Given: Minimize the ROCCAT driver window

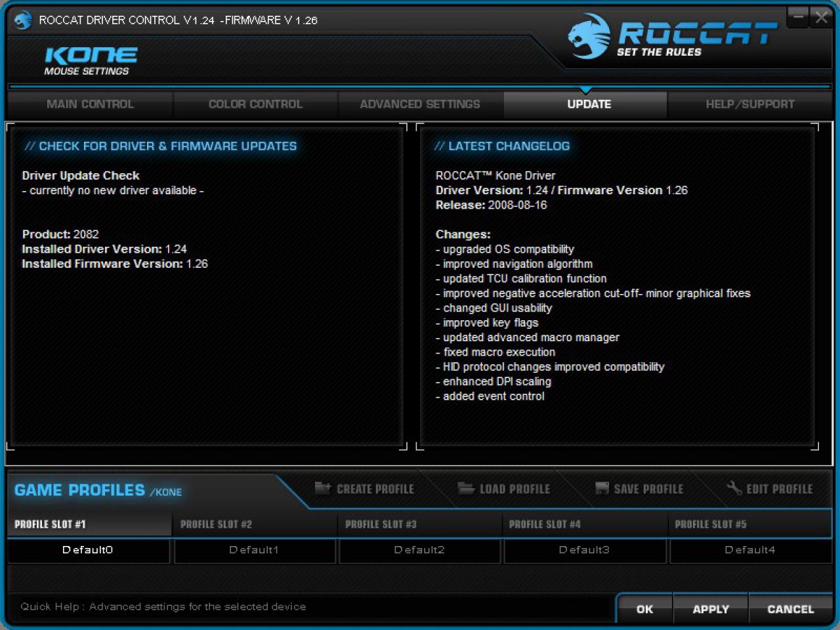Looking at the screenshot, I should point(798,17).
